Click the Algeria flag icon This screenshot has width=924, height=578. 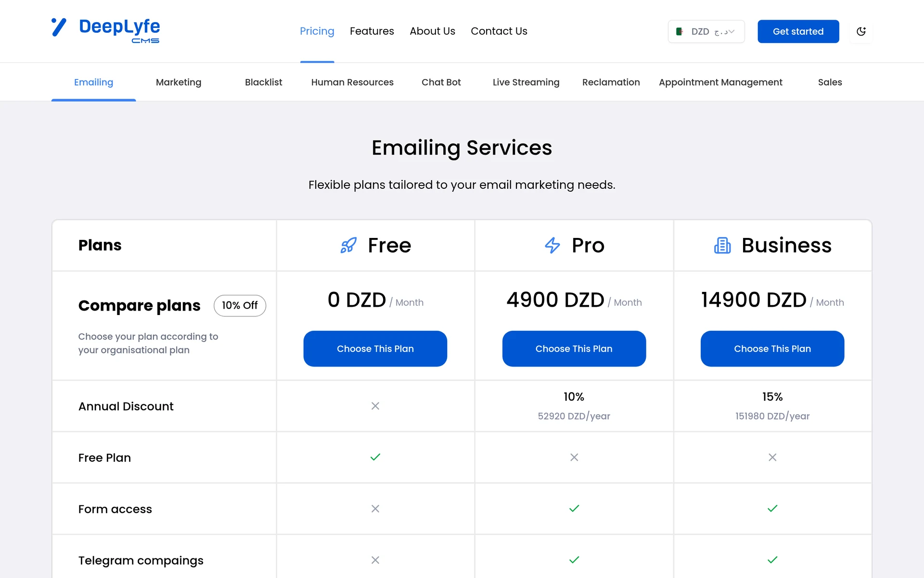[680, 31]
